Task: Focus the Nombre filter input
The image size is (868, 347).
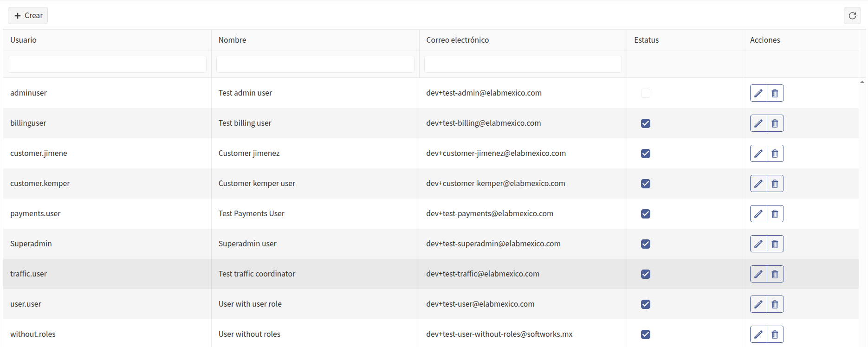Action: (315, 64)
